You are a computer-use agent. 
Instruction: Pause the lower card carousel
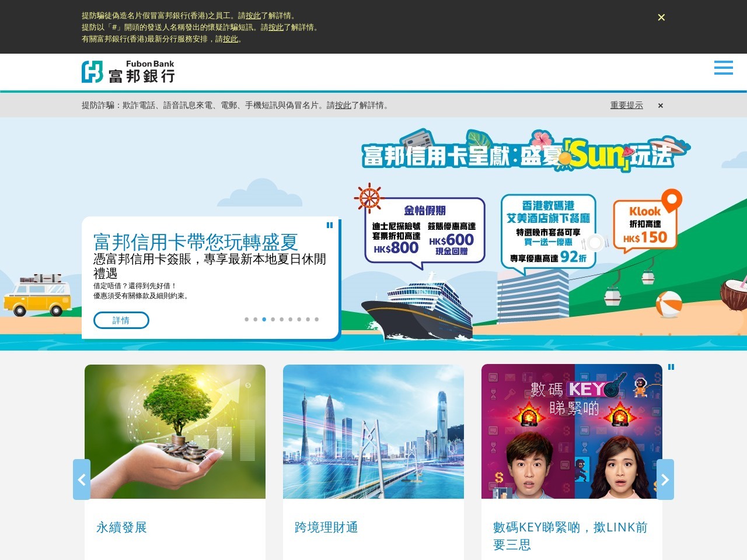[x=671, y=367]
